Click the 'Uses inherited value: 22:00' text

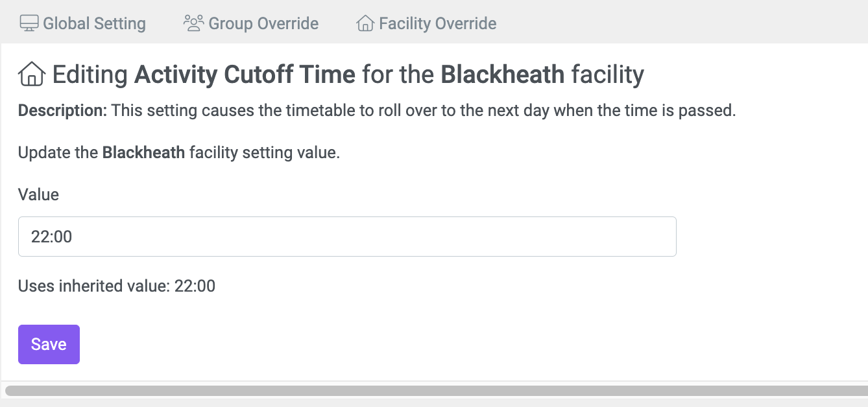pyautogui.click(x=117, y=286)
